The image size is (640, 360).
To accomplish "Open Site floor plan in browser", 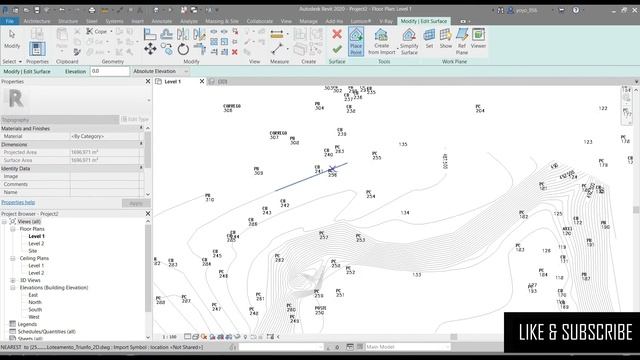I will pyautogui.click(x=33, y=251).
